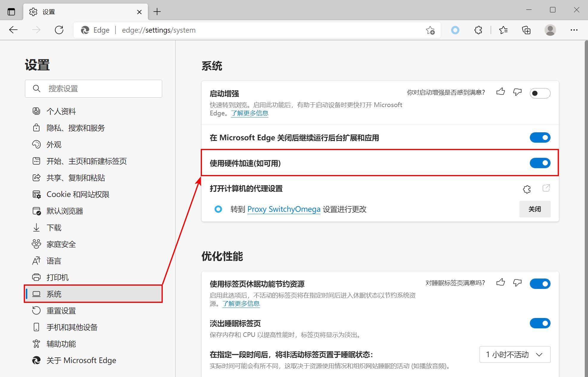Open 个人资料 settings section
The width and height of the screenshot is (588, 377).
tap(94, 111)
